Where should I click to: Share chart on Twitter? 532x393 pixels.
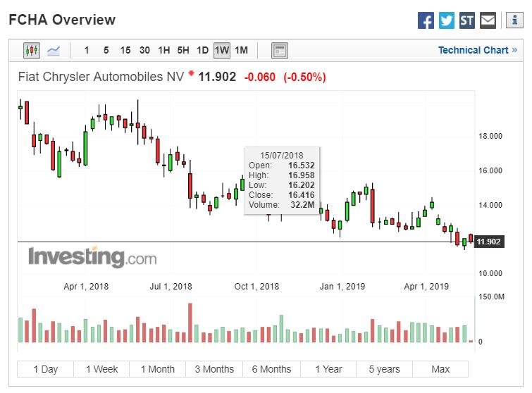point(446,20)
